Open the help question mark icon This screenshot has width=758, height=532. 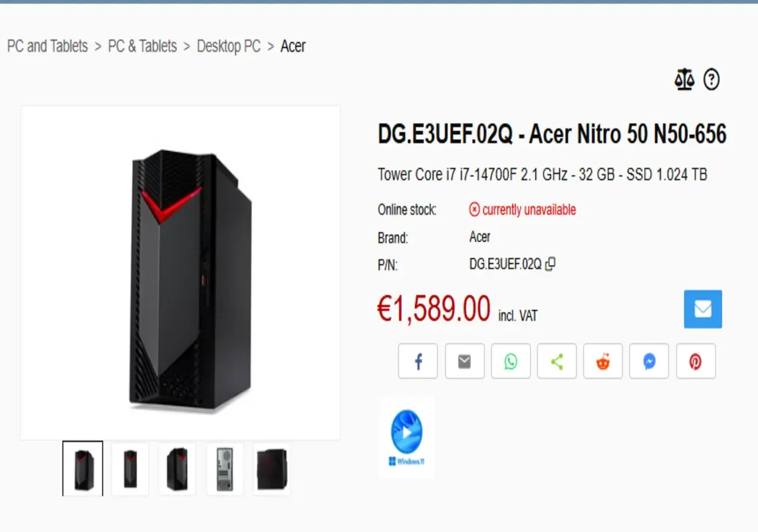(711, 79)
